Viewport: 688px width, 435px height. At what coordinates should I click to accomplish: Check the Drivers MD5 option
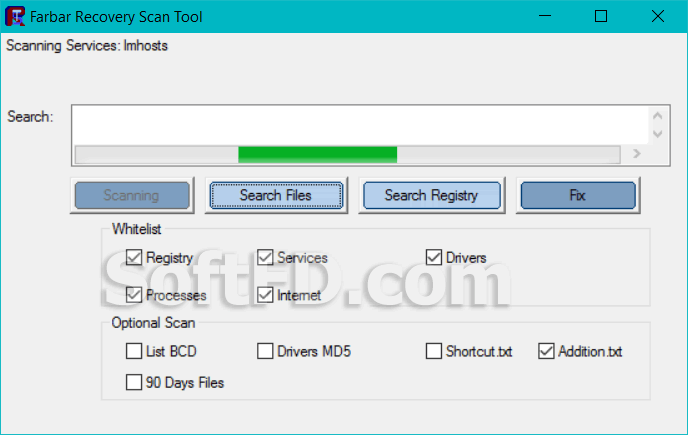coord(265,351)
